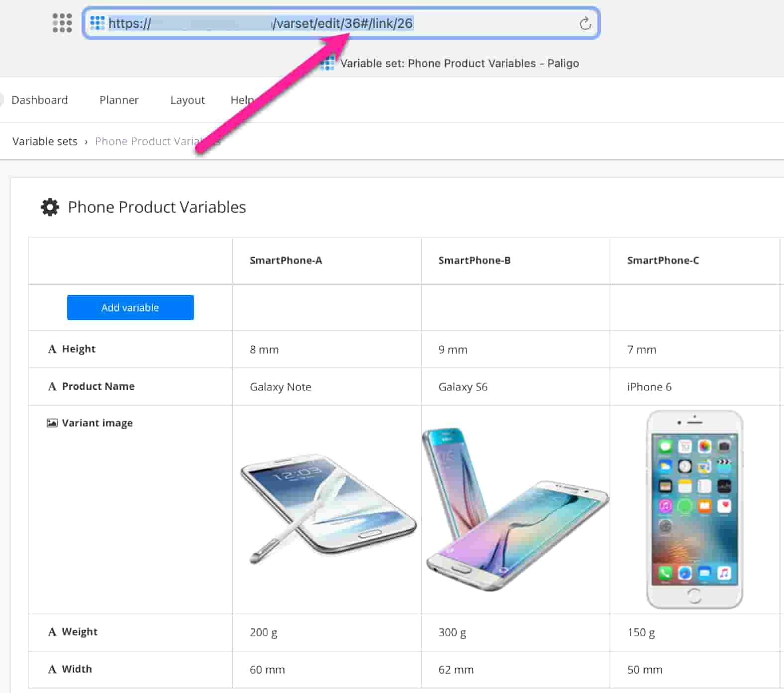
Task: Edit the 50 mm width value
Action: 645,670
